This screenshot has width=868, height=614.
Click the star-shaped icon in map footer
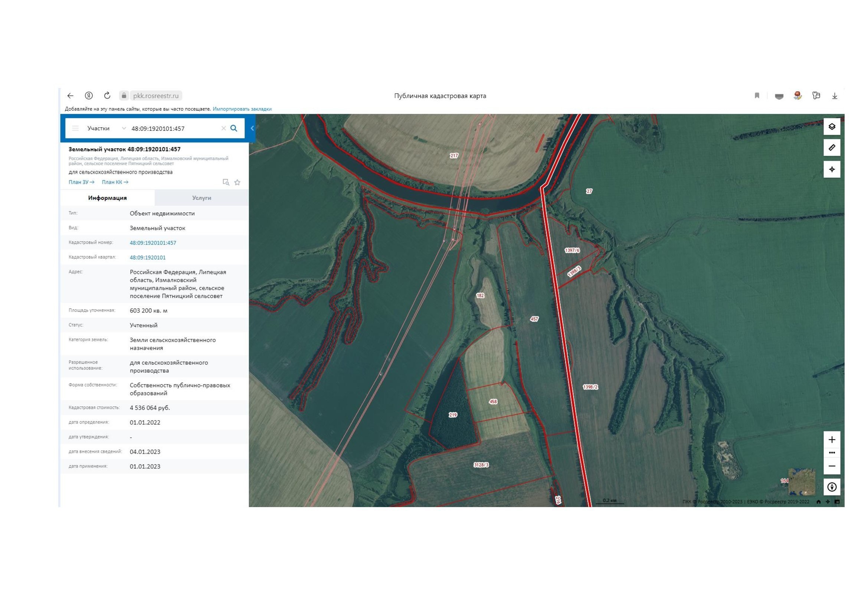coord(828,502)
